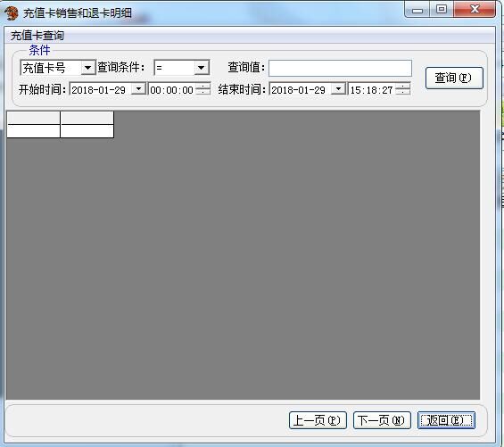
Task: Select the first header cell in grid
Action: point(33,118)
